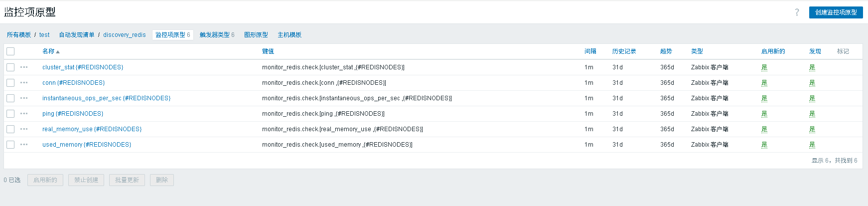868x206 pixels.
Task: Tick the checkbox for used_memory item
Action: 10,145
